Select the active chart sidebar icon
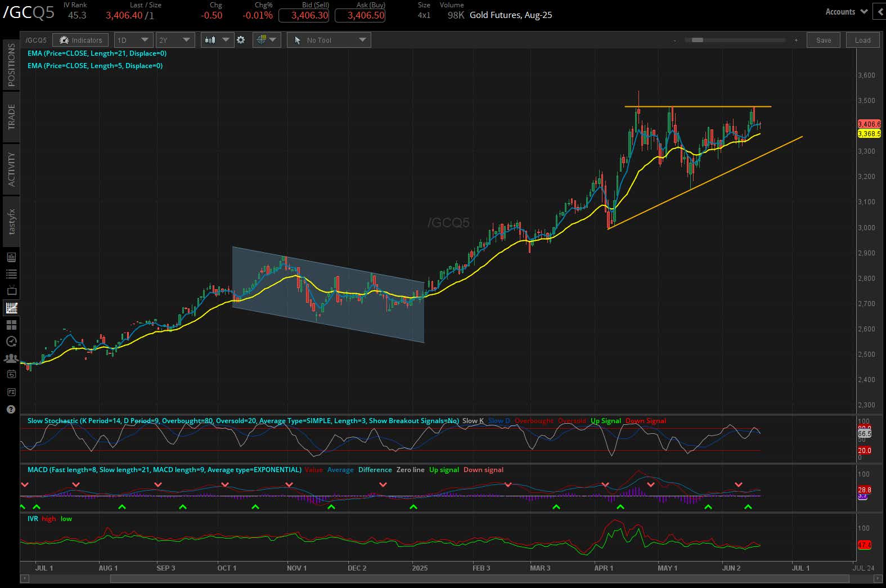This screenshot has width=886, height=588. pyautogui.click(x=11, y=308)
